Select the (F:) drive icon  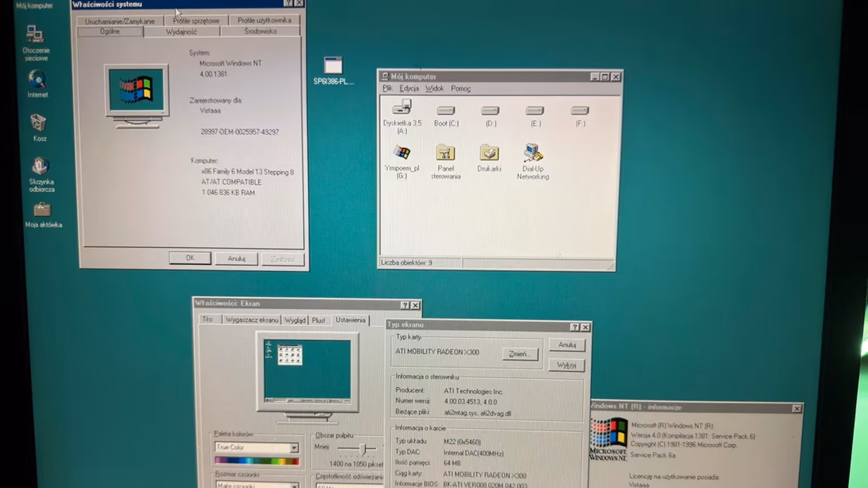[580, 116]
